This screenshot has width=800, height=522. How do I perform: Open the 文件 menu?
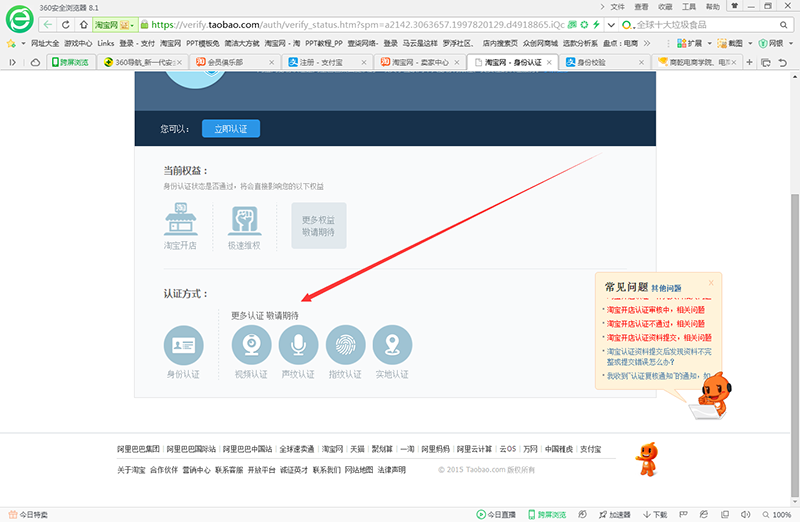click(x=617, y=7)
